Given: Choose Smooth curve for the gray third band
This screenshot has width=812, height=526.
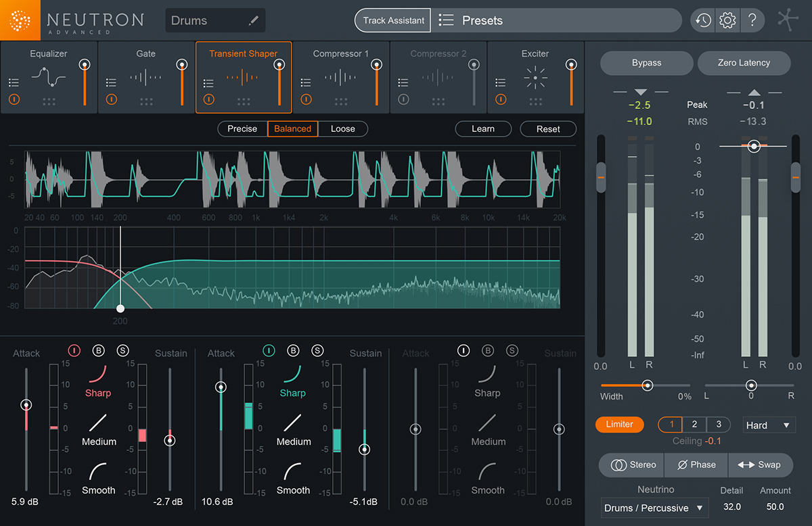Looking at the screenshot, I should tap(488, 478).
